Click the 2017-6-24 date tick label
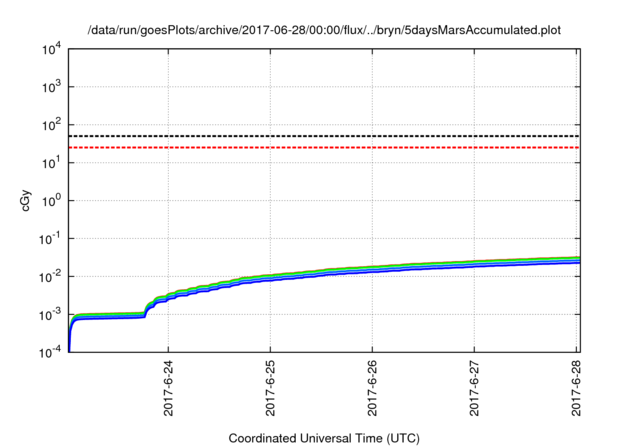This screenshot has width=640, height=448. (x=168, y=388)
